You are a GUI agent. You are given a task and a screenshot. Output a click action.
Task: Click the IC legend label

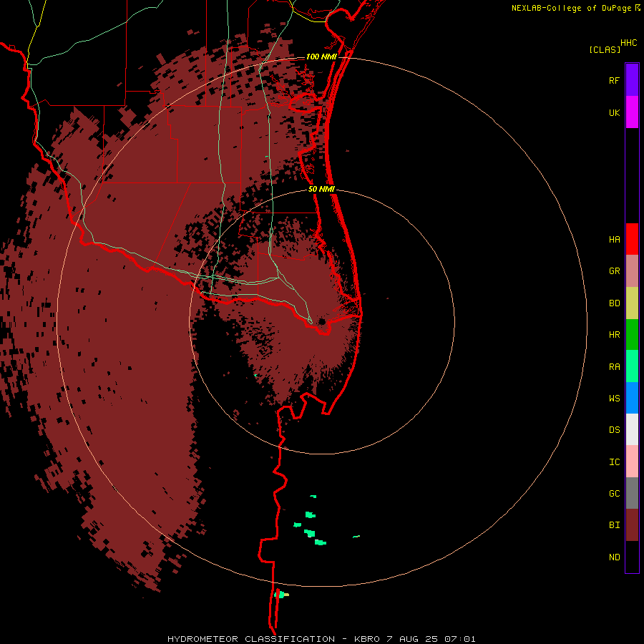[615, 462]
